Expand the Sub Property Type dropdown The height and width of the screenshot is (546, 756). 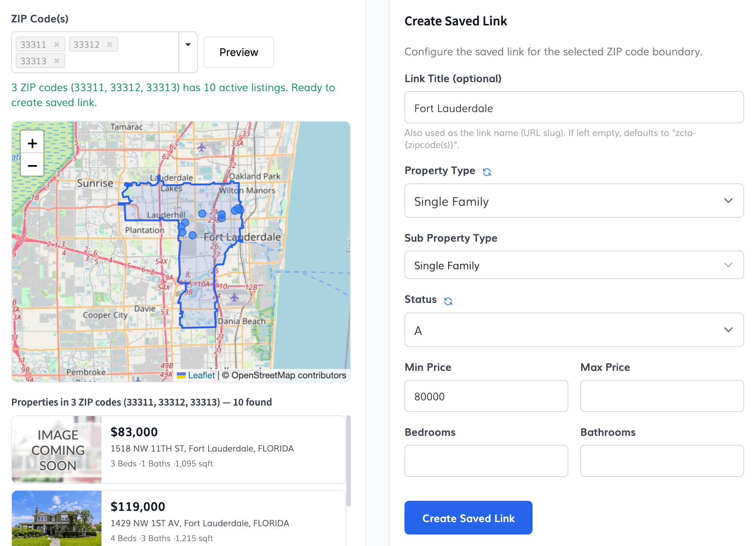[574, 265]
